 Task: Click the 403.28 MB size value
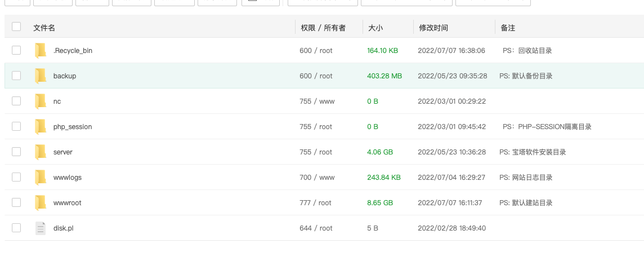coord(384,76)
